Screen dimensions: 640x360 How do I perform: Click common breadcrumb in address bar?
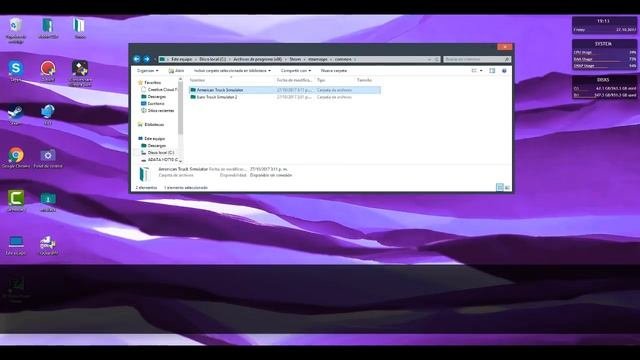click(343, 59)
